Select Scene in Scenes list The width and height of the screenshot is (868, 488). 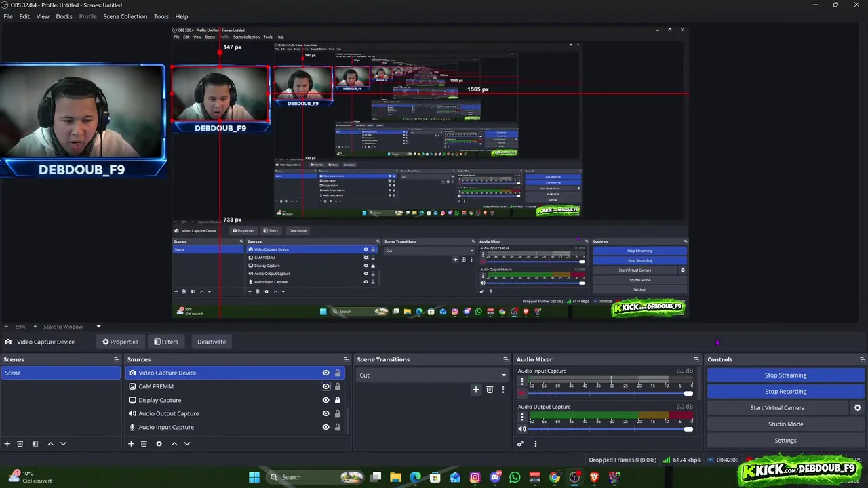tap(61, 373)
